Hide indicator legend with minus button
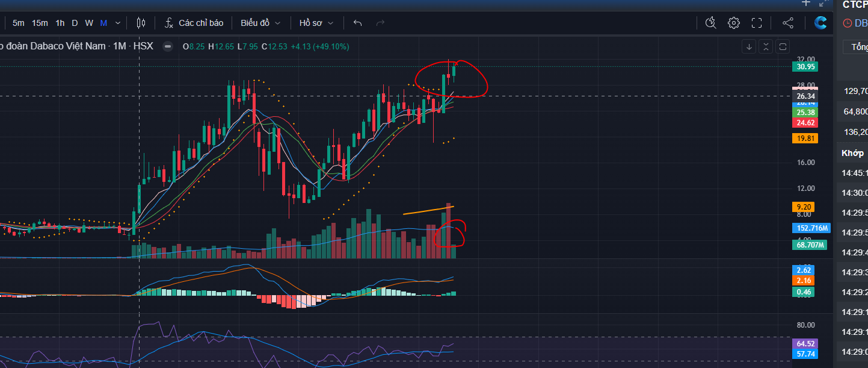The height and width of the screenshot is (368, 868). [168, 46]
